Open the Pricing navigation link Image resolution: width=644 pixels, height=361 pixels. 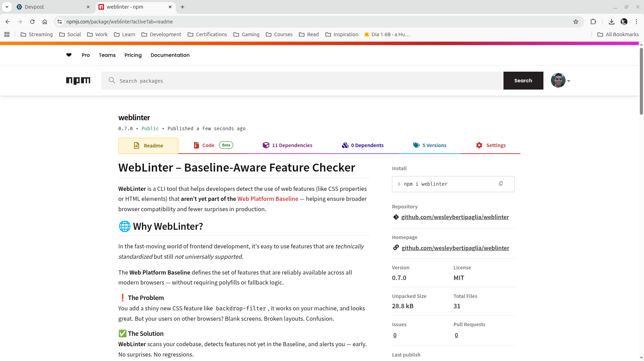133,55
